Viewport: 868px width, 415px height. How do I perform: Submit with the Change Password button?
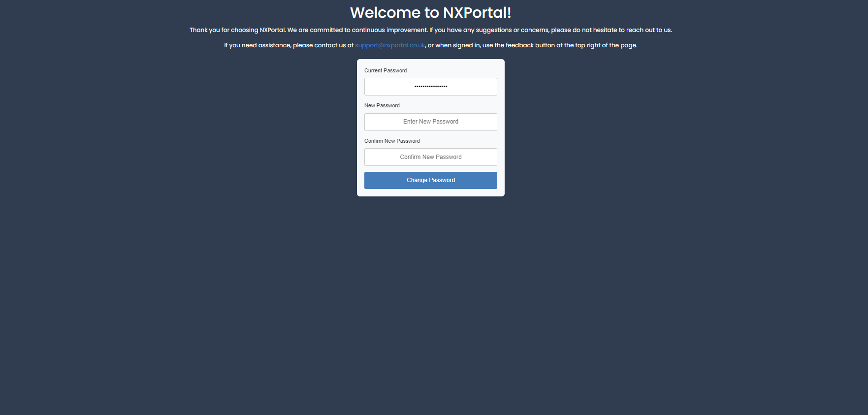tap(430, 180)
